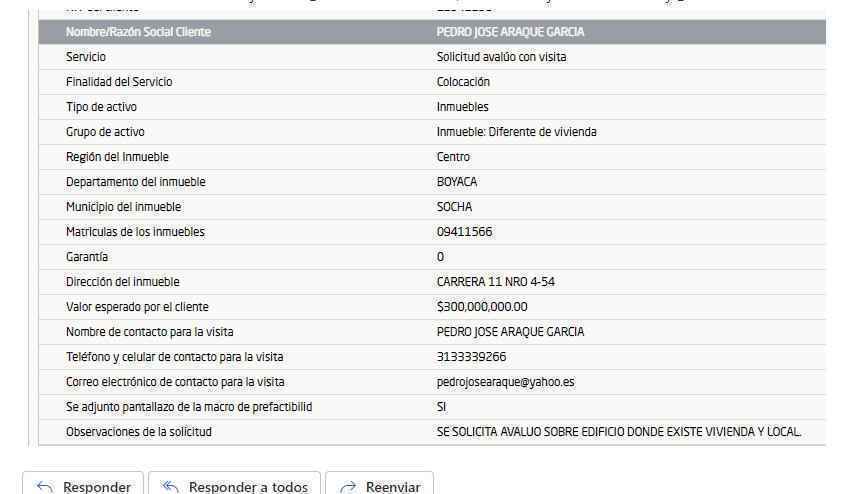Click the Solicitud avalúo con visita value

click(x=501, y=57)
